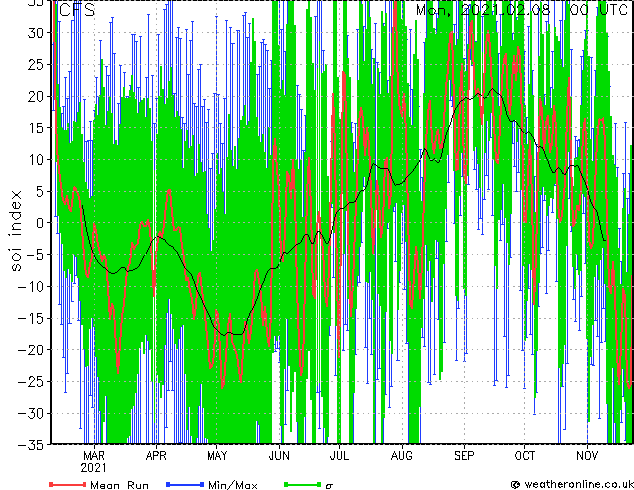This screenshot has width=634, height=490.
Task: Click the 25 y-axis value
Action: [36, 64]
